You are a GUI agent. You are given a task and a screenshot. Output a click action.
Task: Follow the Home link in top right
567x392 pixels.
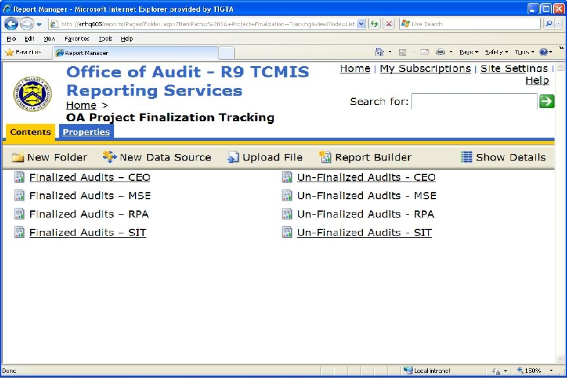[355, 69]
